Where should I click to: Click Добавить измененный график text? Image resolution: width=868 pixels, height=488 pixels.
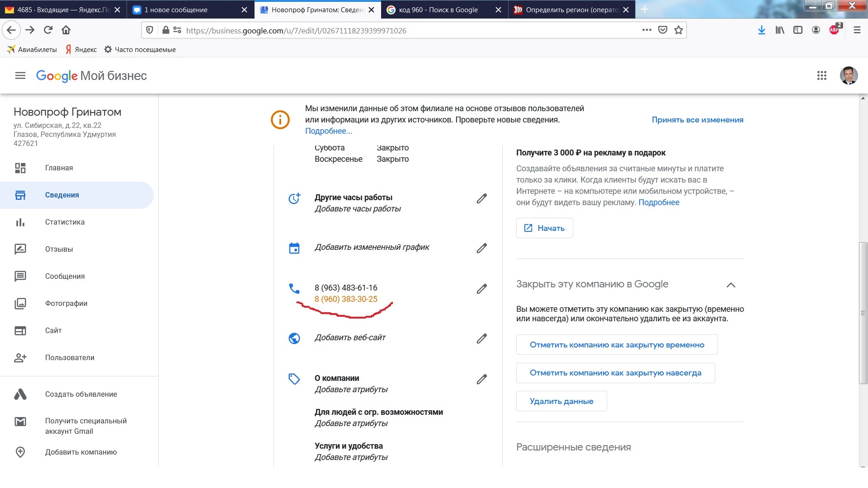tap(372, 247)
